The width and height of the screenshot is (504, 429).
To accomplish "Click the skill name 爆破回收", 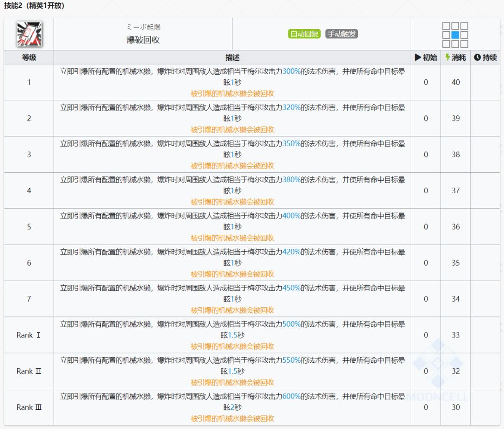I will click(143, 40).
